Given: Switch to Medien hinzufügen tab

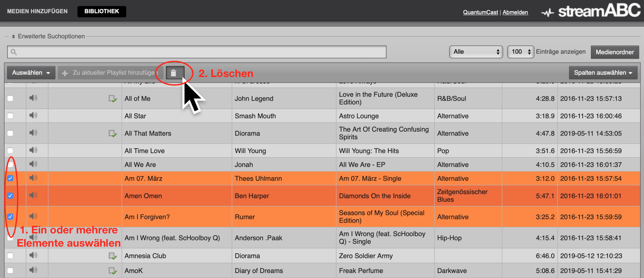Looking at the screenshot, I should click(37, 11).
